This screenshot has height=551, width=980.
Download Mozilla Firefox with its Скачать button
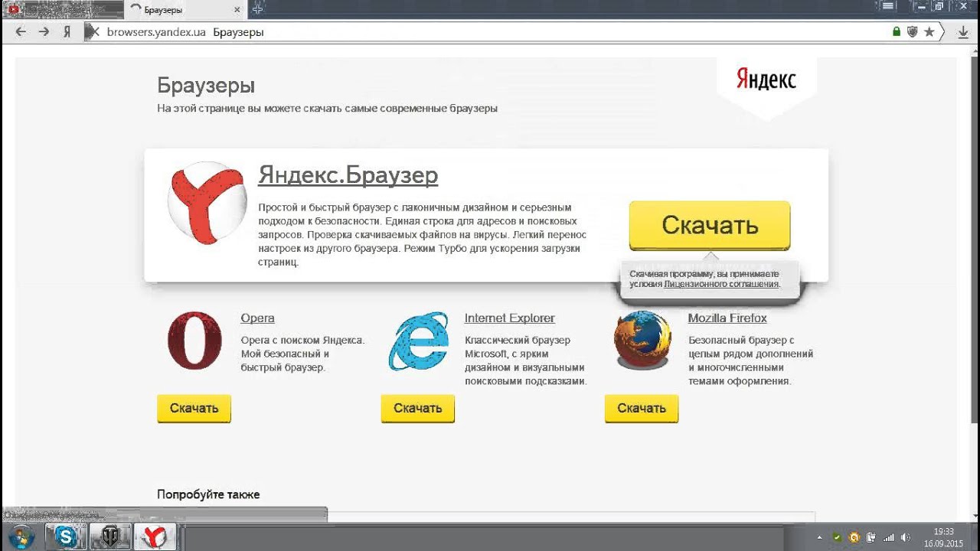[x=641, y=408]
